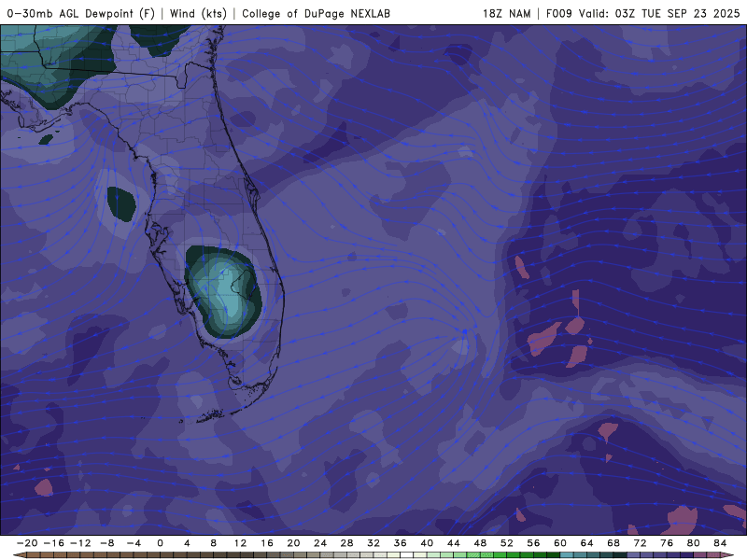
Task: Click the '0-30mb AGL Dewpoint (F)' title text
Action: (x=81, y=13)
